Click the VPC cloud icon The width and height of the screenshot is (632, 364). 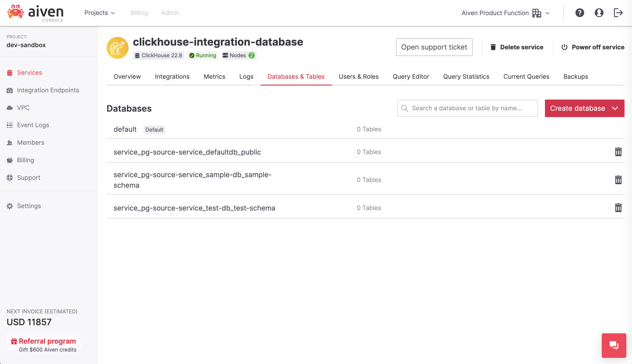click(10, 108)
